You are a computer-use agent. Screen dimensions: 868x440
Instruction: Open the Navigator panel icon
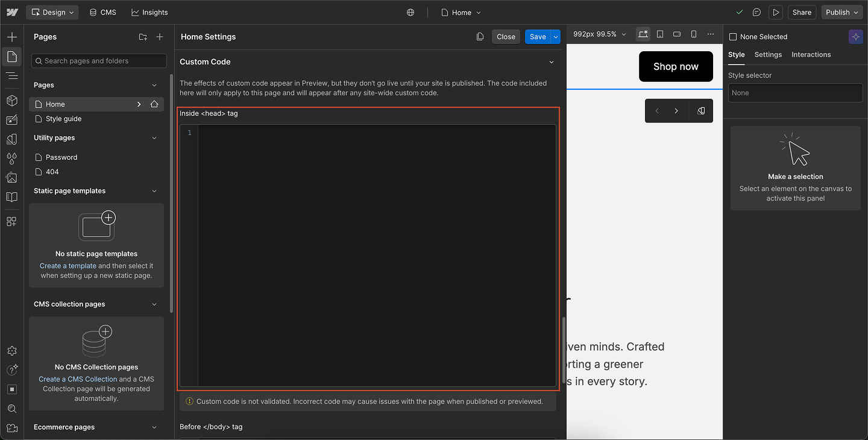[11, 76]
